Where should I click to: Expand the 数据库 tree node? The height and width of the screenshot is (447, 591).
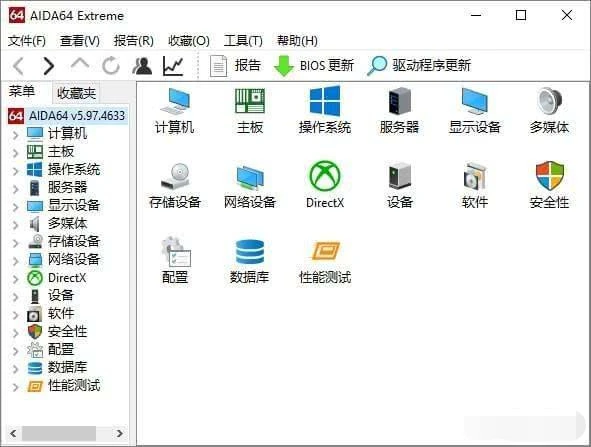click(x=15, y=369)
